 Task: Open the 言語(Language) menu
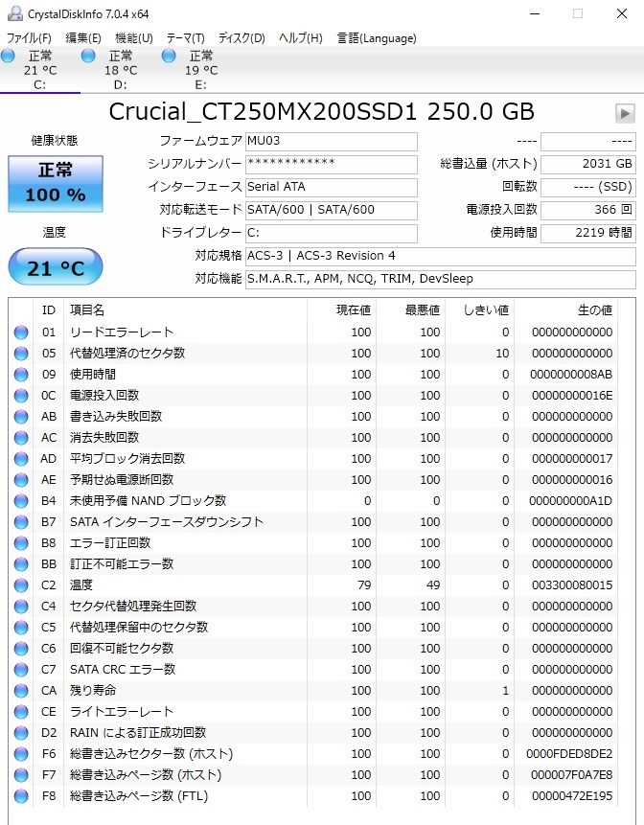[x=377, y=38]
